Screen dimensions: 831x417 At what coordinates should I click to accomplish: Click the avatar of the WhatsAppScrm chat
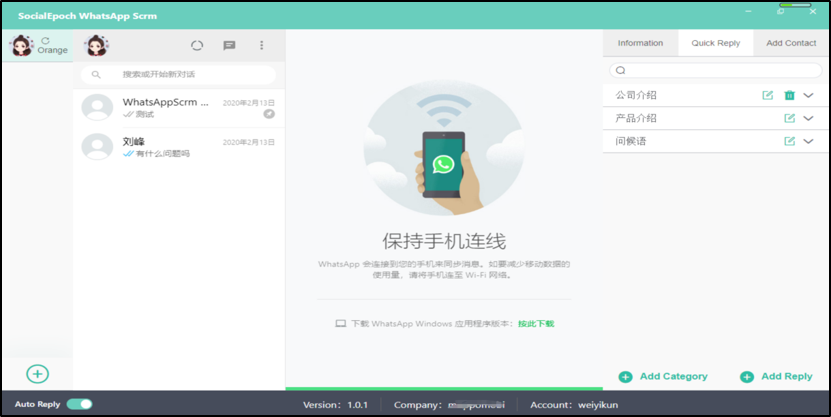(x=97, y=108)
